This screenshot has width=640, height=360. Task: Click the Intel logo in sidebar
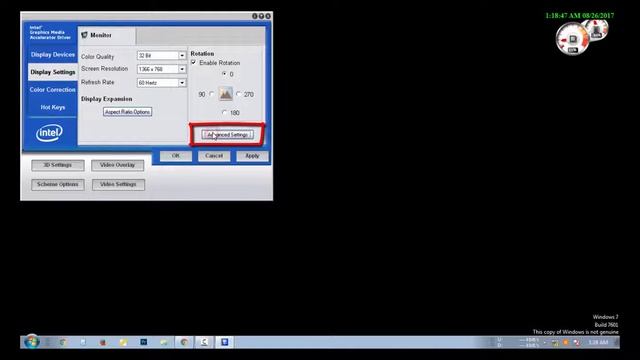pos(49,133)
